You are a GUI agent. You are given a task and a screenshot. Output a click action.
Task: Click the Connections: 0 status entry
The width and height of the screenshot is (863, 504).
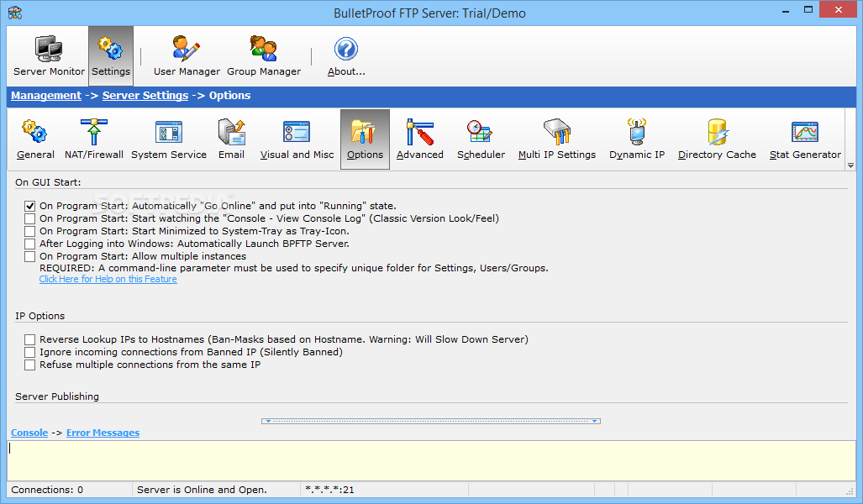[47, 490]
